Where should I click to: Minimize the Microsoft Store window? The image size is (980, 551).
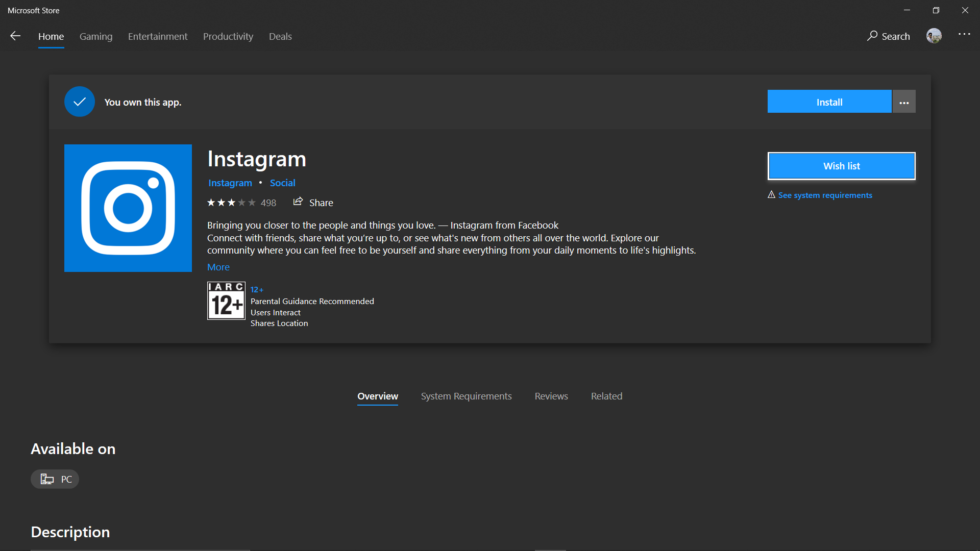click(907, 10)
